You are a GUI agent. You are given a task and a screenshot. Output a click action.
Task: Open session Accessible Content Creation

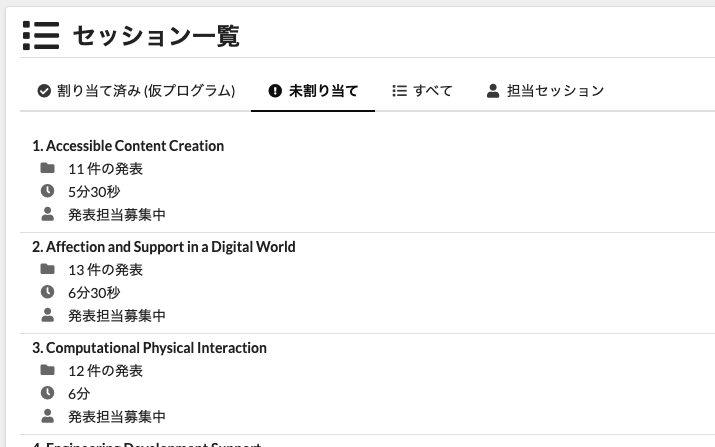(x=128, y=146)
